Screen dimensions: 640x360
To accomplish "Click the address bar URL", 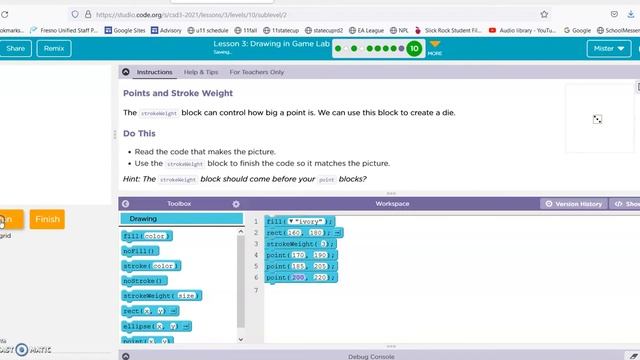I will (191, 15).
